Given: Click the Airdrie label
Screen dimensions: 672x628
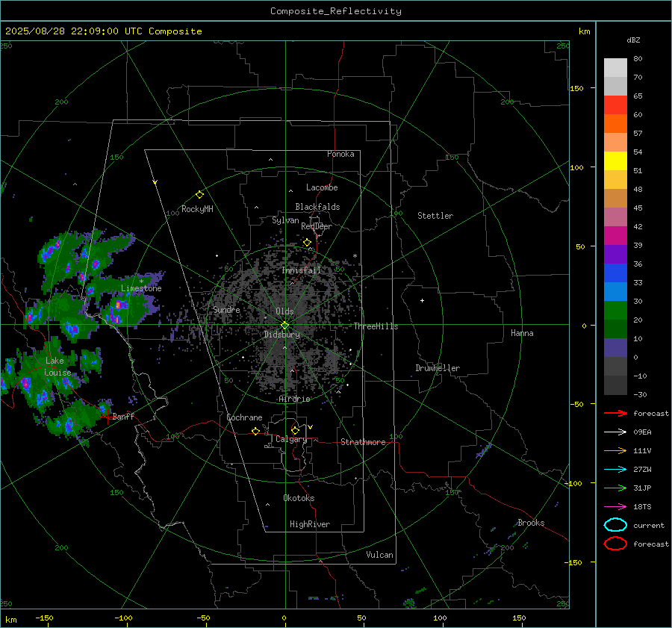Looking at the screenshot, I should coord(294,399).
